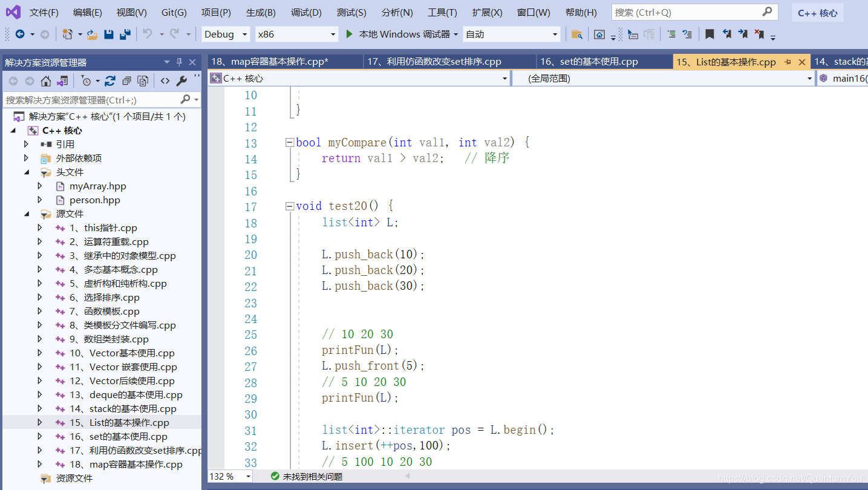Screen dimensions: 868x490
Task: Switch to the 17、利用仿函数改变set排序.cpp tab
Action: 450,62
